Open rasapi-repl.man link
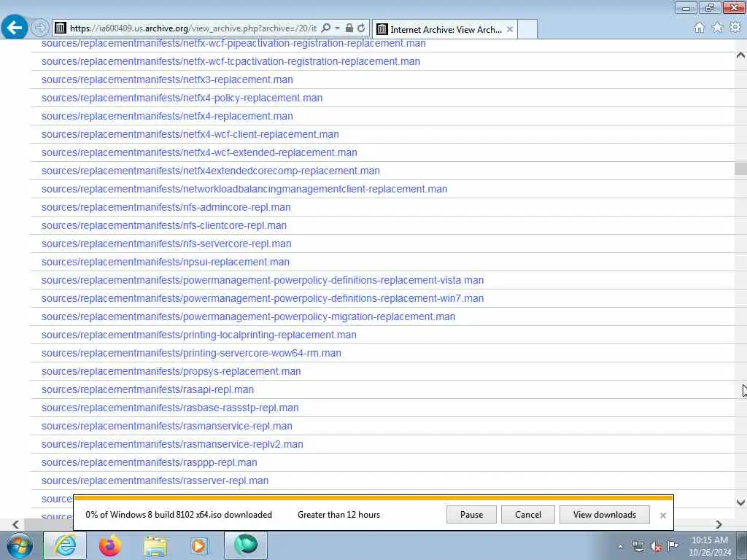This screenshot has width=747, height=560. [x=147, y=389]
